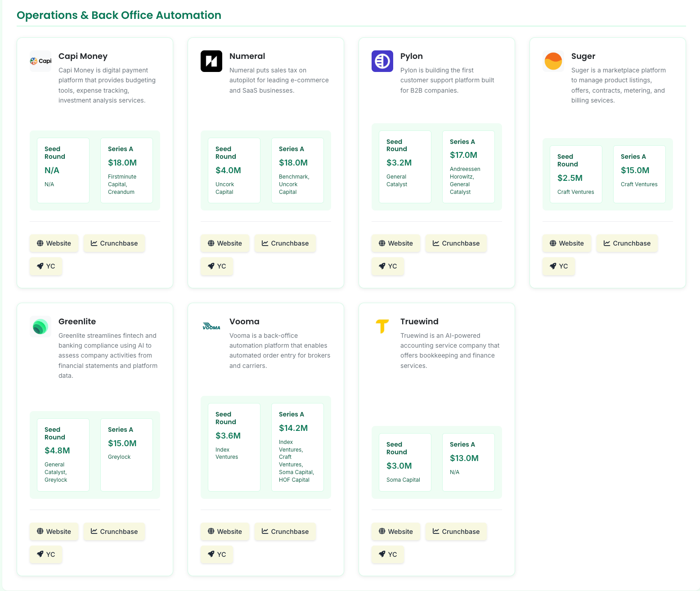This screenshot has height=591, width=700.
Task: Click Numeral's $4.0M seed amount
Action: [228, 170]
